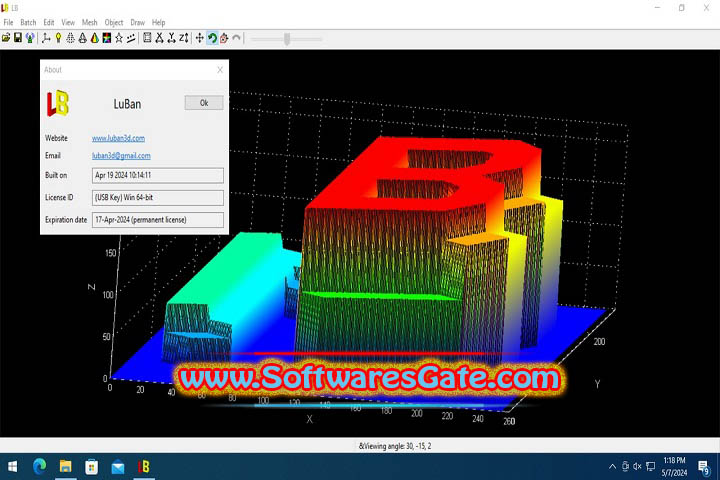The height and width of the screenshot is (480, 720).
Task: Select the green rotate arrow tool
Action: [x=212, y=38]
